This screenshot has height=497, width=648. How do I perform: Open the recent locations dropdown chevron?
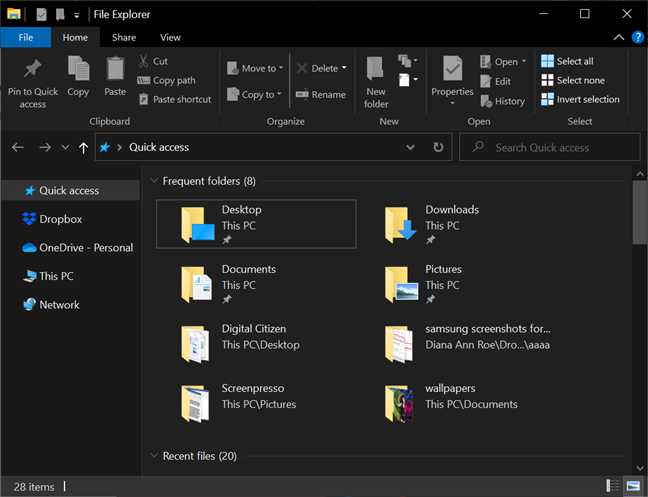point(65,147)
